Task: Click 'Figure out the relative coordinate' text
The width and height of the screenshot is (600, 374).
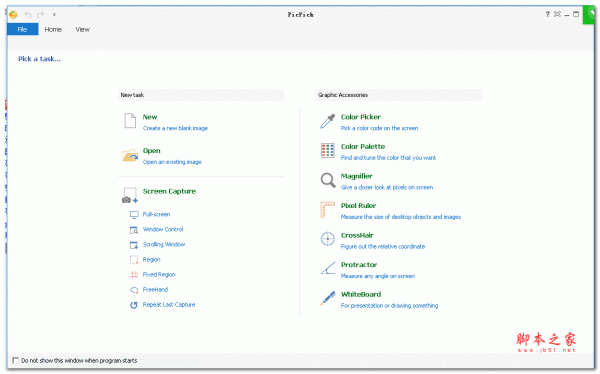Action: coord(383,247)
